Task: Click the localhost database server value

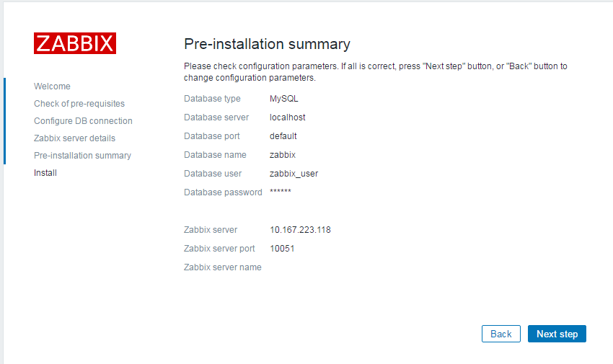Action: coord(288,117)
